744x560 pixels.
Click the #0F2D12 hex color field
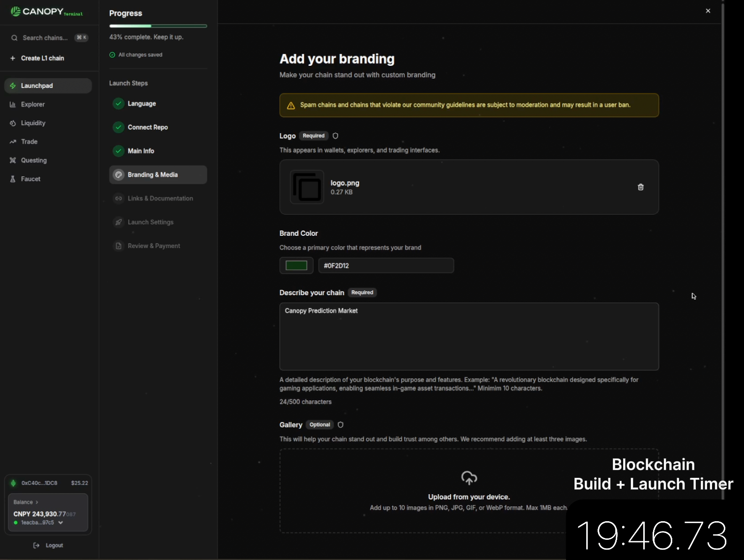point(386,266)
